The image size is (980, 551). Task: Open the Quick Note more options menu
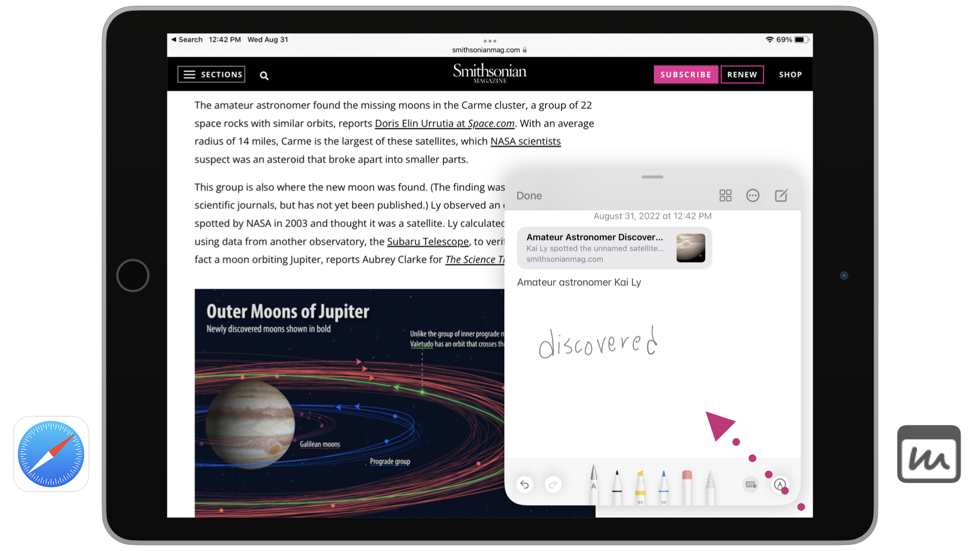pos(753,195)
